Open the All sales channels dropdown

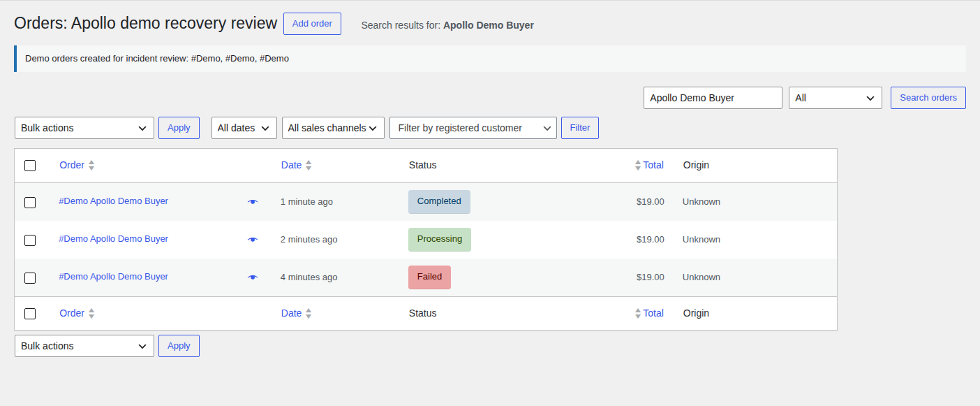click(333, 128)
